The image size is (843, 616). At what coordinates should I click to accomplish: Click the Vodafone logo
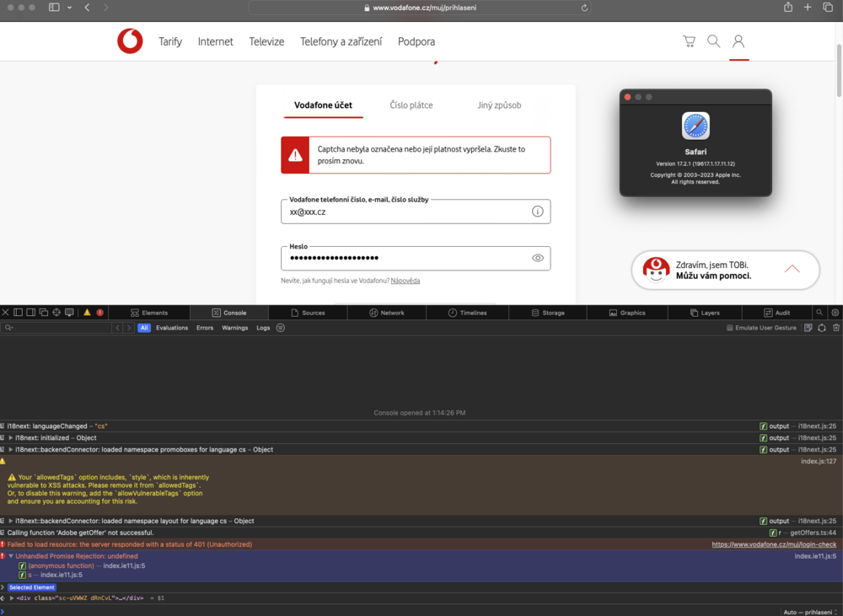130,41
